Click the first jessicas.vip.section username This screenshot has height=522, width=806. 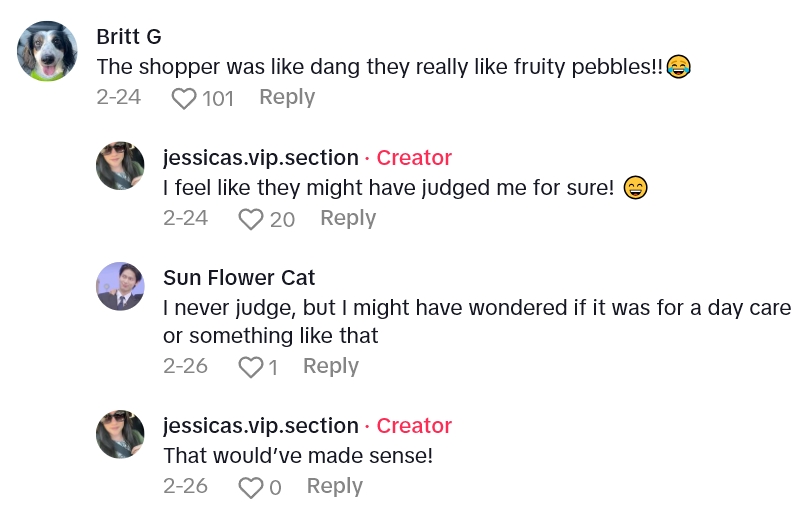[260, 158]
